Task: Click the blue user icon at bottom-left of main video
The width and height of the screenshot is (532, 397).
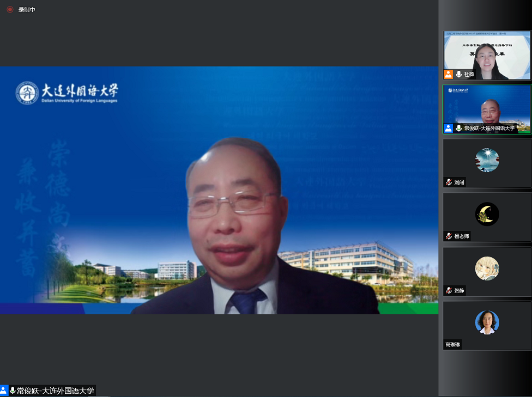Action: pos(4,390)
